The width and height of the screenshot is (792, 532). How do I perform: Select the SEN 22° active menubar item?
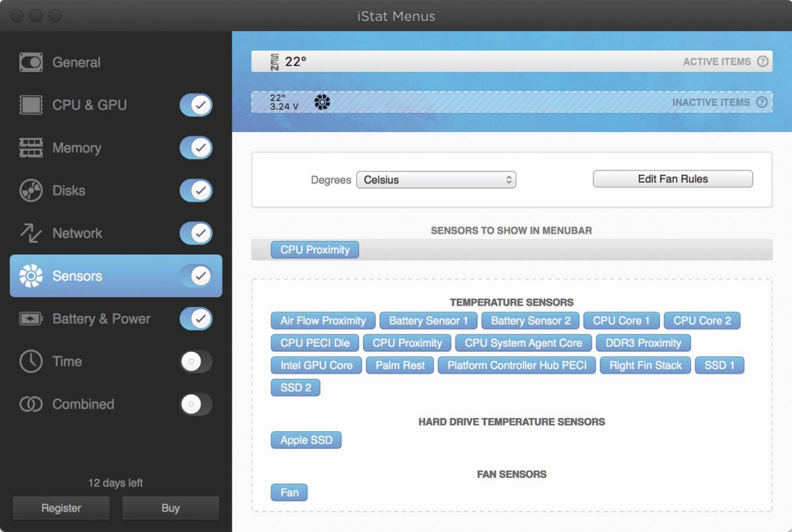tap(288, 62)
